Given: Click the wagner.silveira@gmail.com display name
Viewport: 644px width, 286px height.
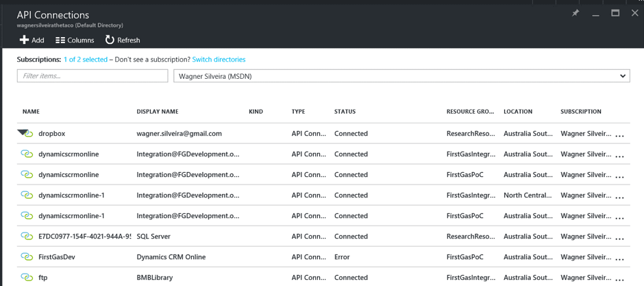Looking at the screenshot, I should pos(179,134).
